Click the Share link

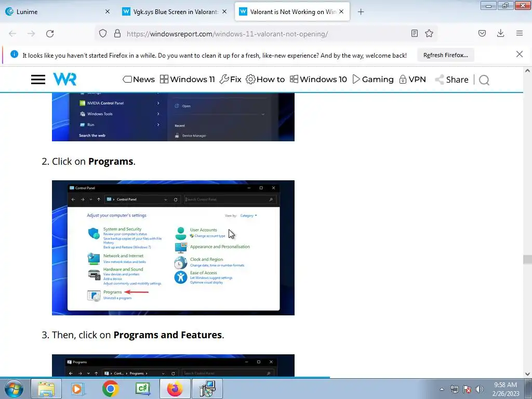point(452,79)
